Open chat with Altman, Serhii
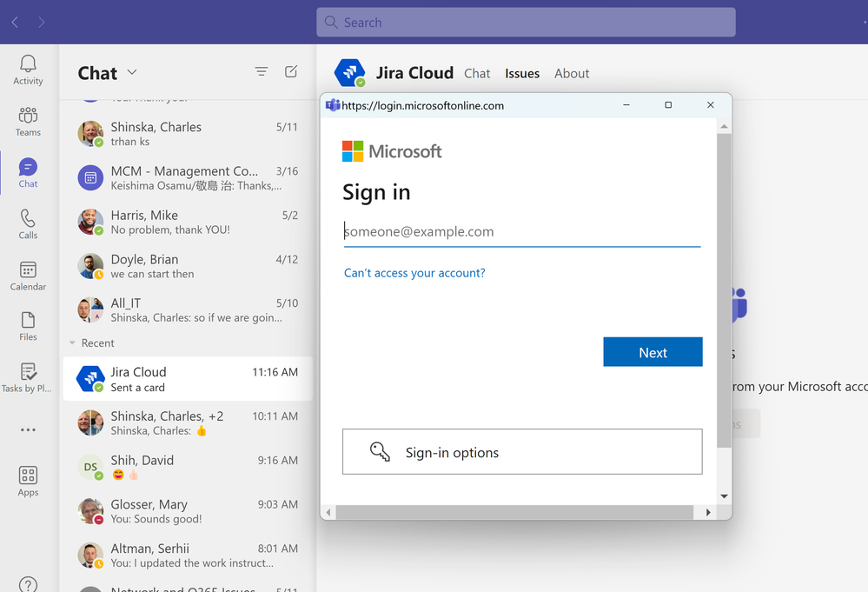Image resolution: width=868 pixels, height=592 pixels. (x=188, y=555)
